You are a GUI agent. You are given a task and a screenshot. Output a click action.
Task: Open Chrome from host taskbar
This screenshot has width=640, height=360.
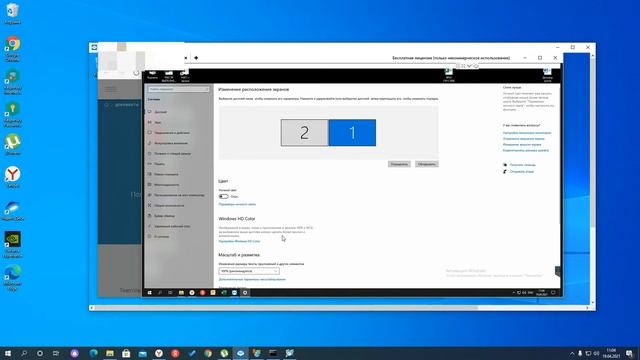click(208, 353)
